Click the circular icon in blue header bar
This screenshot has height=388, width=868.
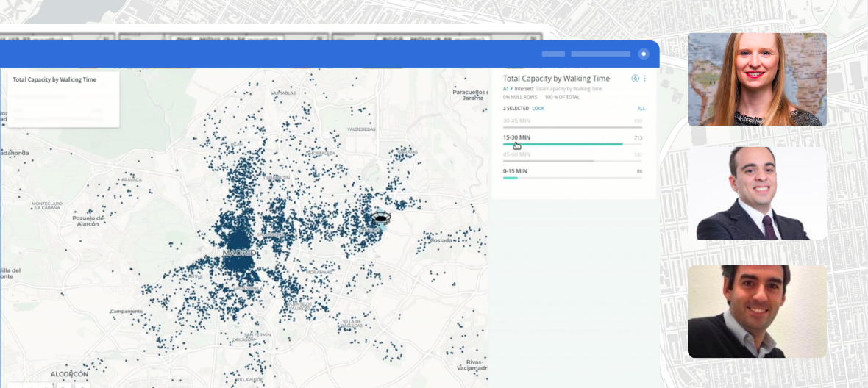644,54
